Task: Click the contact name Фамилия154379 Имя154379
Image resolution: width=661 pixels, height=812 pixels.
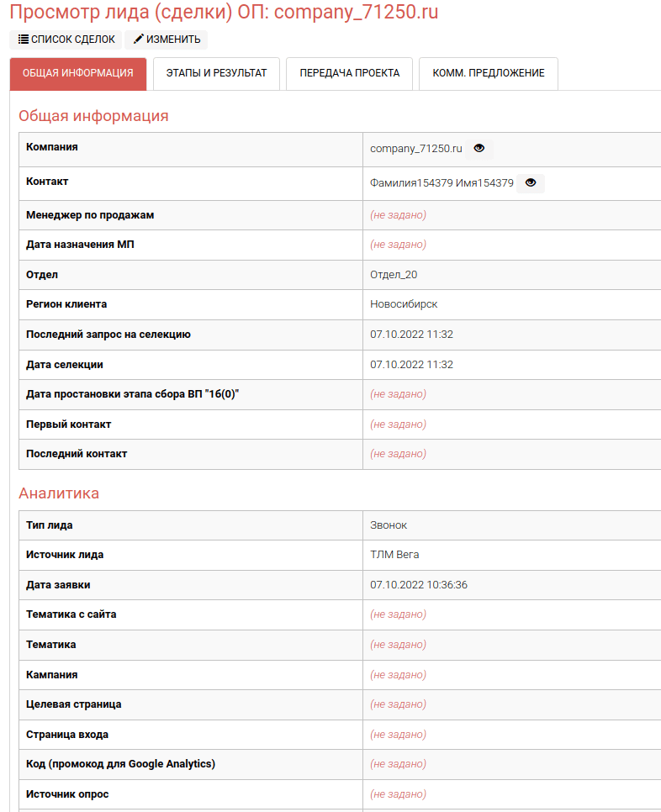Action: (442, 182)
